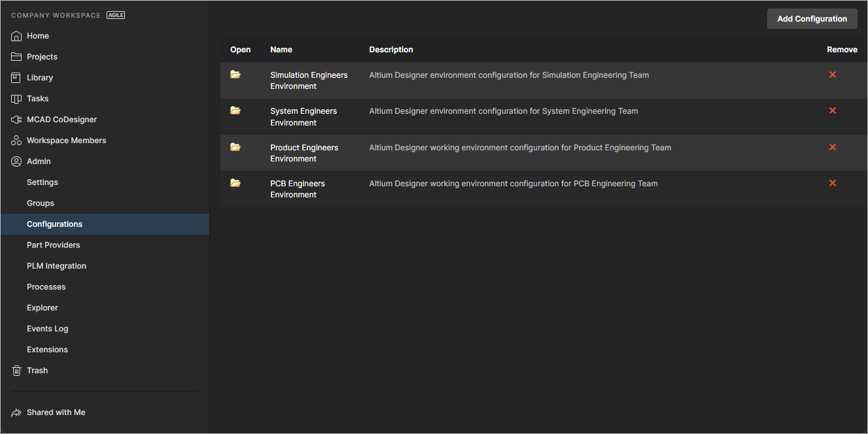The height and width of the screenshot is (434, 868).
Task: Collapse the Admin section in sidebar
Action: coord(39,161)
